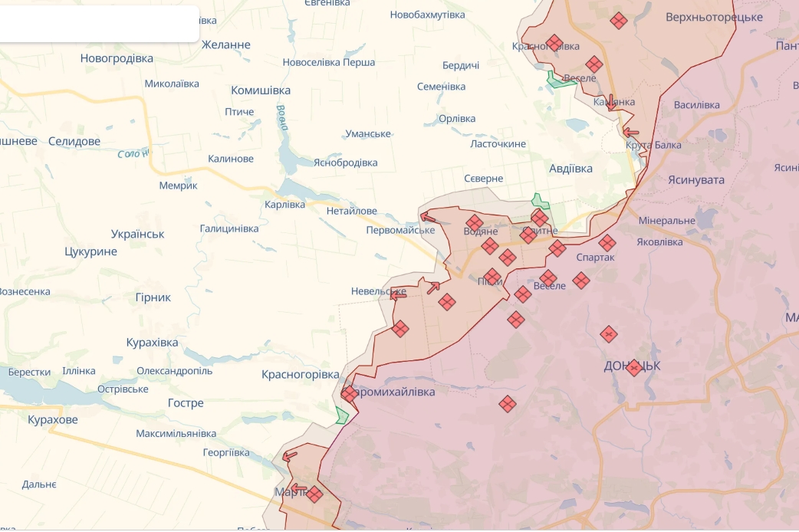Click the unit marker at Старомихайлівка

(x=350, y=394)
